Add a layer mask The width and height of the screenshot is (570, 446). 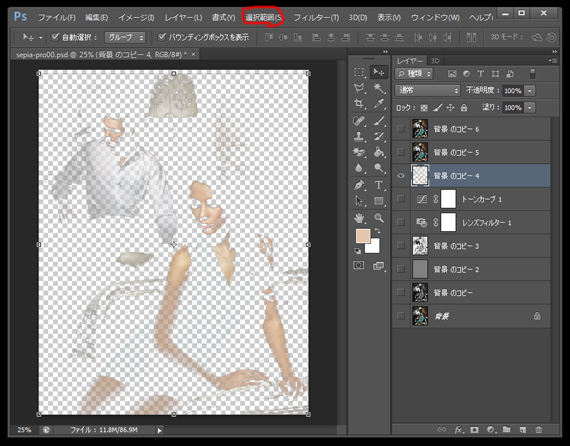click(474, 430)
